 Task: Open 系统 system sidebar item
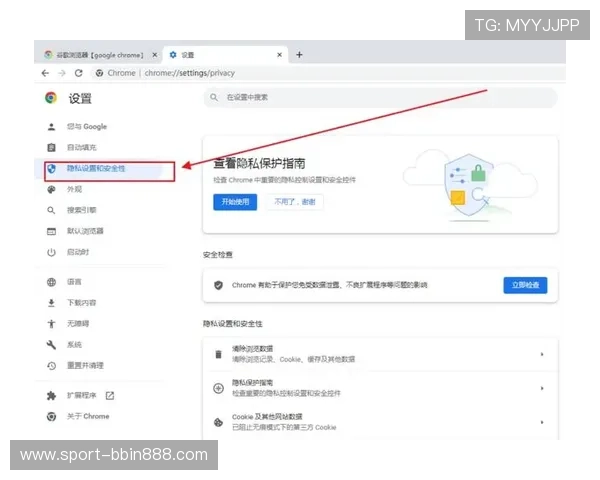(74, 344)
